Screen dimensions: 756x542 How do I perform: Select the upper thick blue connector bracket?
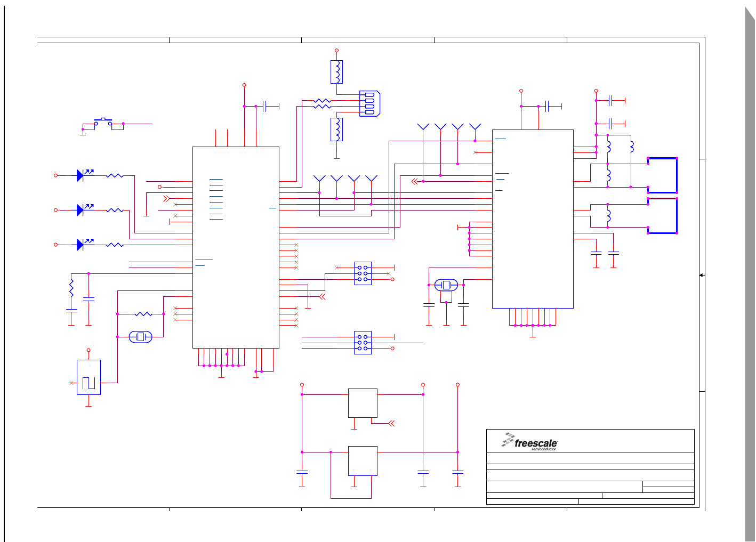click(x=663, y=175)
